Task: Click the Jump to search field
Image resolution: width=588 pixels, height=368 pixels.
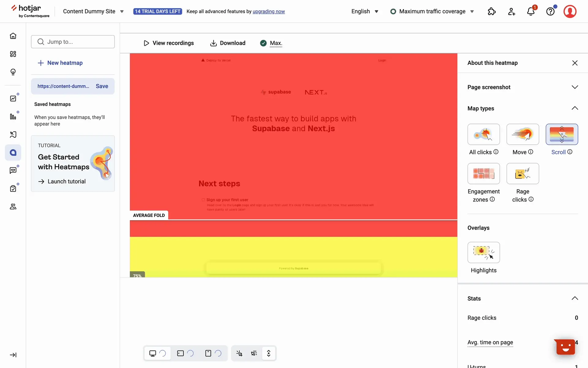Action: (x=73, y=42)
